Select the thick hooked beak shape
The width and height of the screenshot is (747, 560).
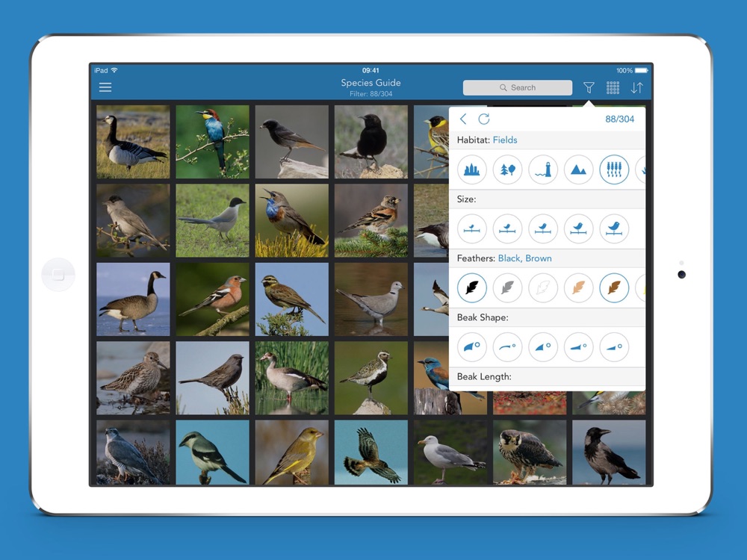coord(471,346)
